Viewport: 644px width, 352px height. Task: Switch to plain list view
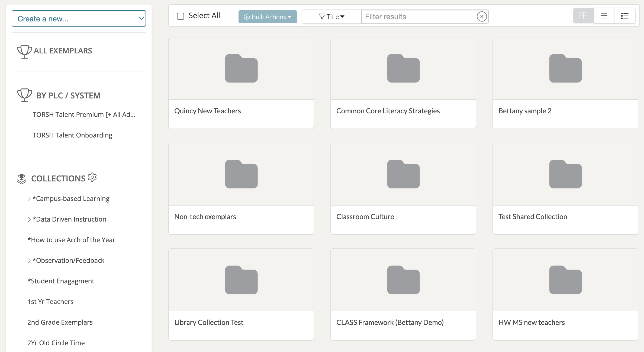(604, 16)
